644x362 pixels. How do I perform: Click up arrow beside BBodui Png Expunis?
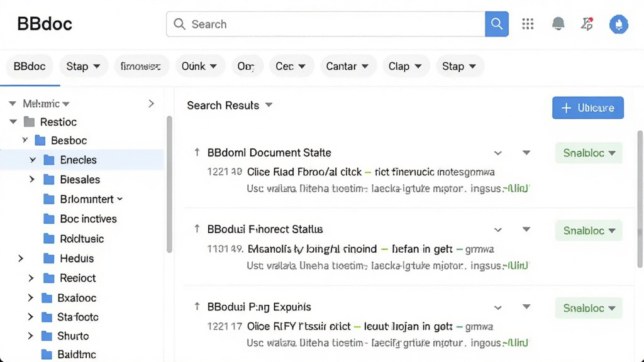point(197,306)
